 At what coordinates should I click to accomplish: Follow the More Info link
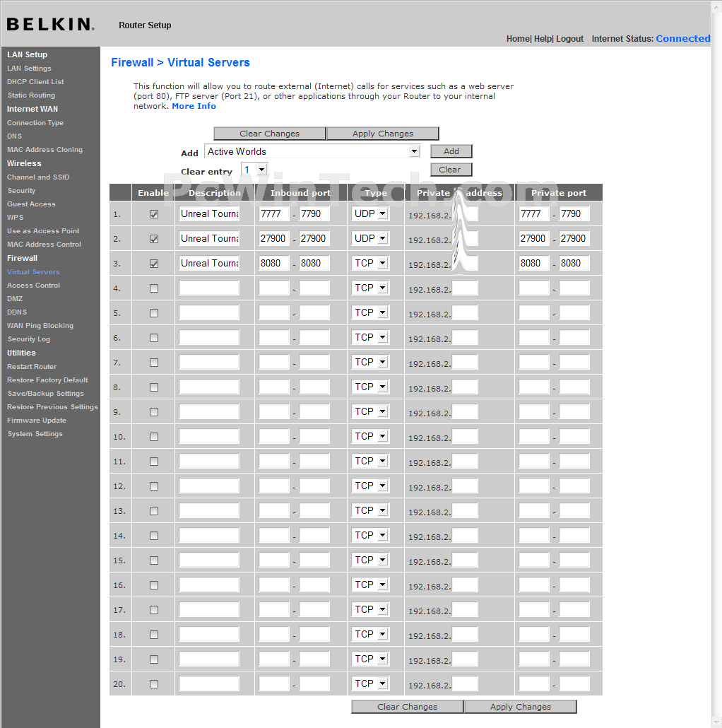[194, 106]
